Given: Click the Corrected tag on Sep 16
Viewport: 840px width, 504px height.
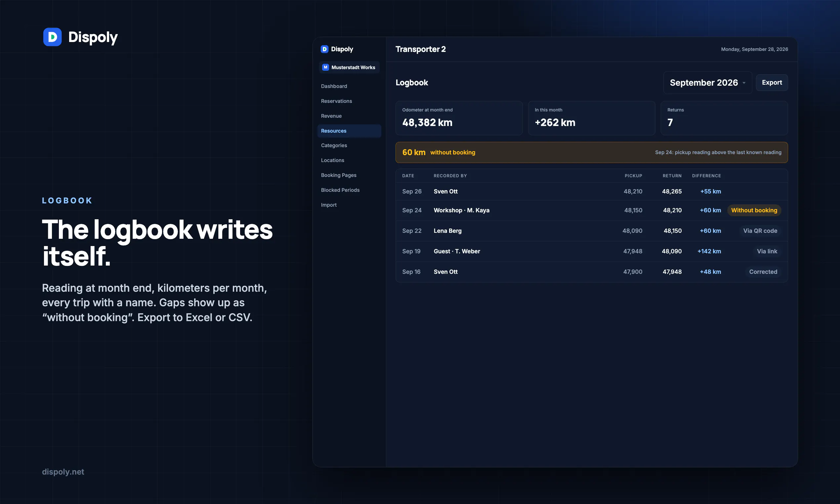Looking at the screenshot, I should (763, 272).
